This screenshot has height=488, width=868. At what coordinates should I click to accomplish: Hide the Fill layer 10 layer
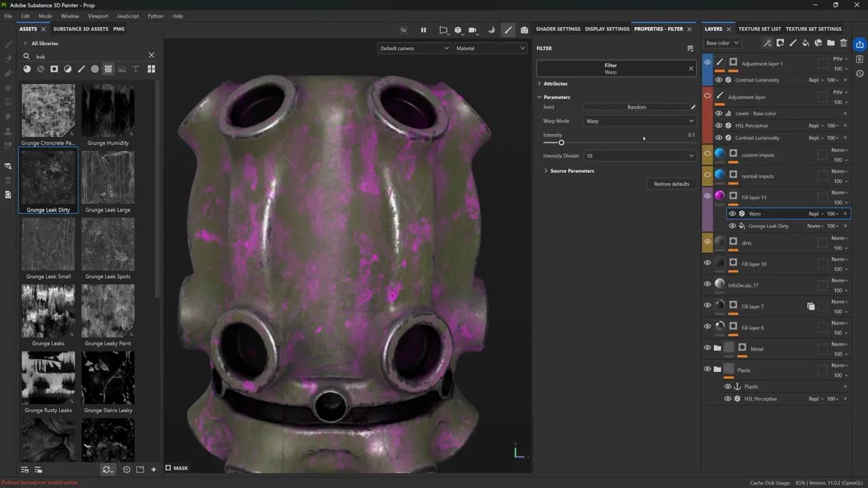(707, 263)
